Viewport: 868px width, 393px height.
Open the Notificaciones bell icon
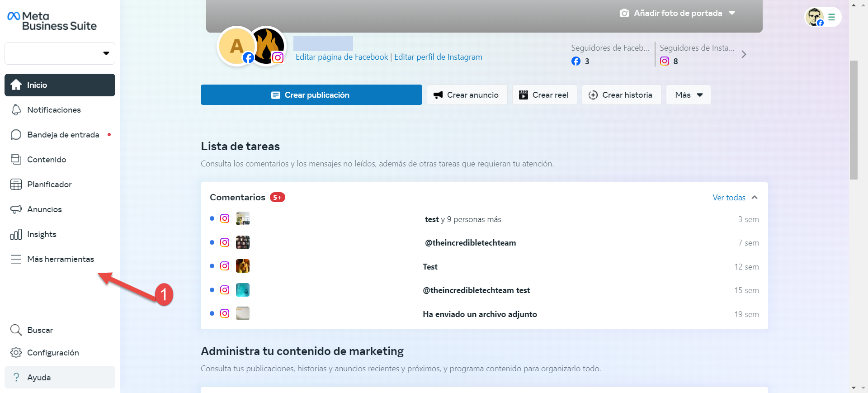[16, 110]
